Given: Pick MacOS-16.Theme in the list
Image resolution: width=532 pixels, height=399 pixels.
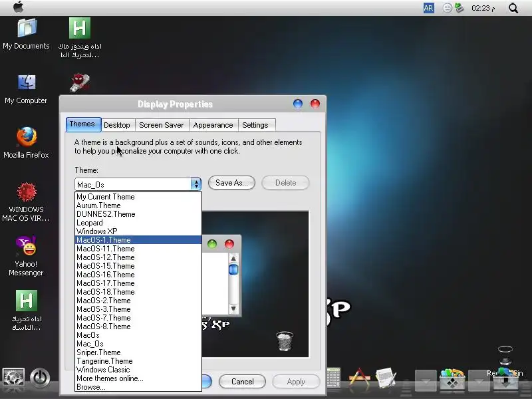Looking at the screenshot, I should click(x=138, y=275).
